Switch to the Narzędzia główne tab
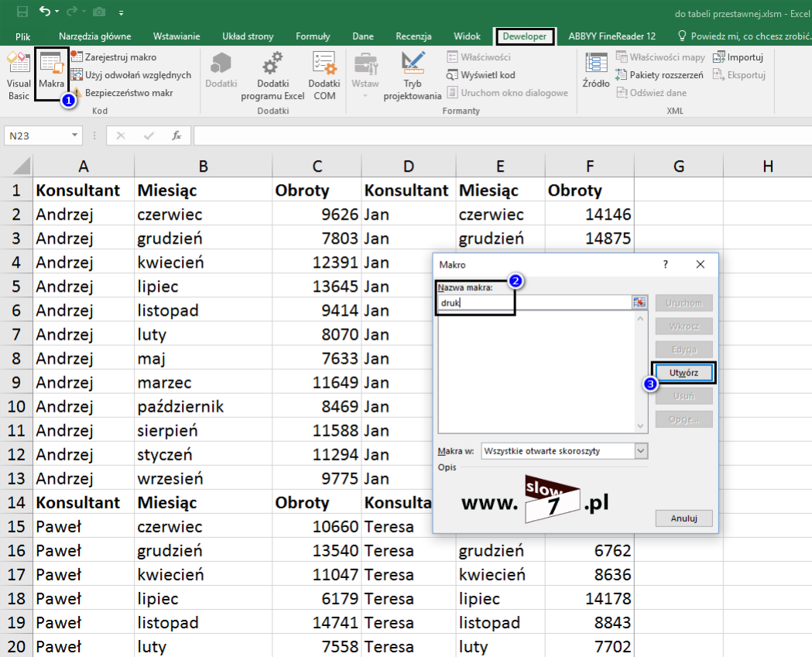Screen dimensions: 812x657 click(94, 36)
